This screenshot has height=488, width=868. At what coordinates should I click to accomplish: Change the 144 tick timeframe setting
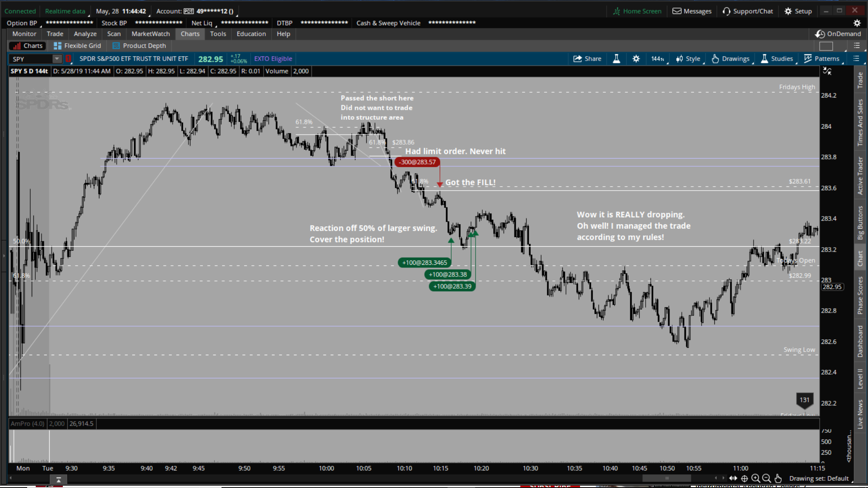pyautogui.click(x=658, y=59)
